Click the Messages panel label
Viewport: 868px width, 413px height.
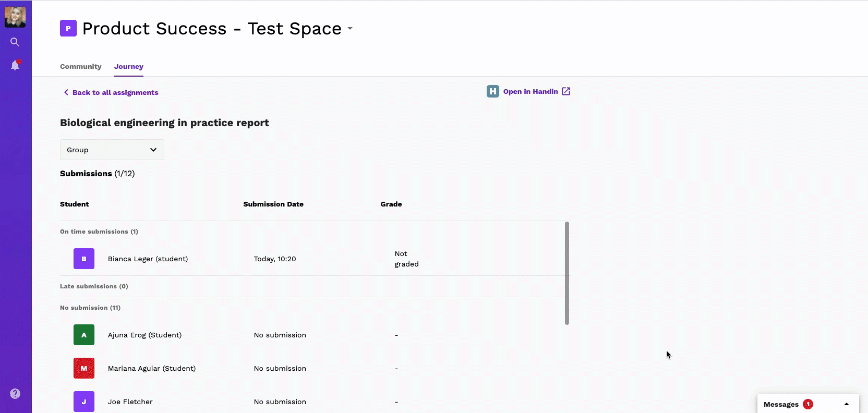click(x=781, y=404)
